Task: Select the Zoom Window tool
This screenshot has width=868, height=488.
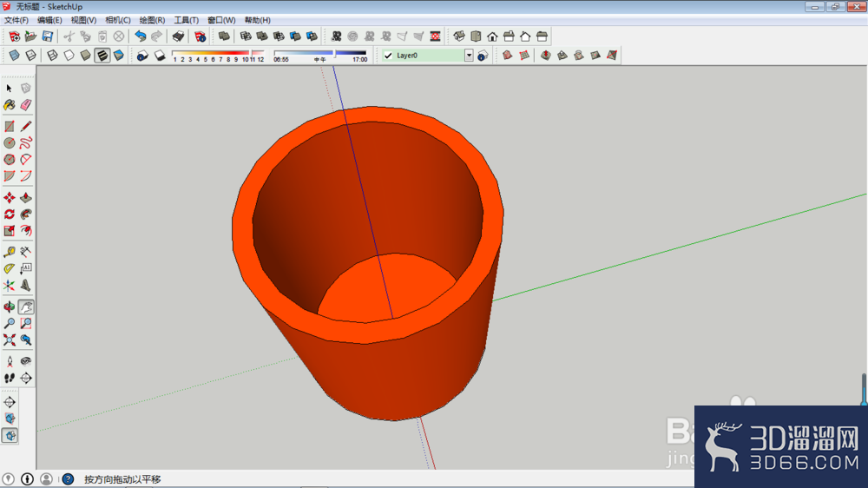Action: (26, 324)
